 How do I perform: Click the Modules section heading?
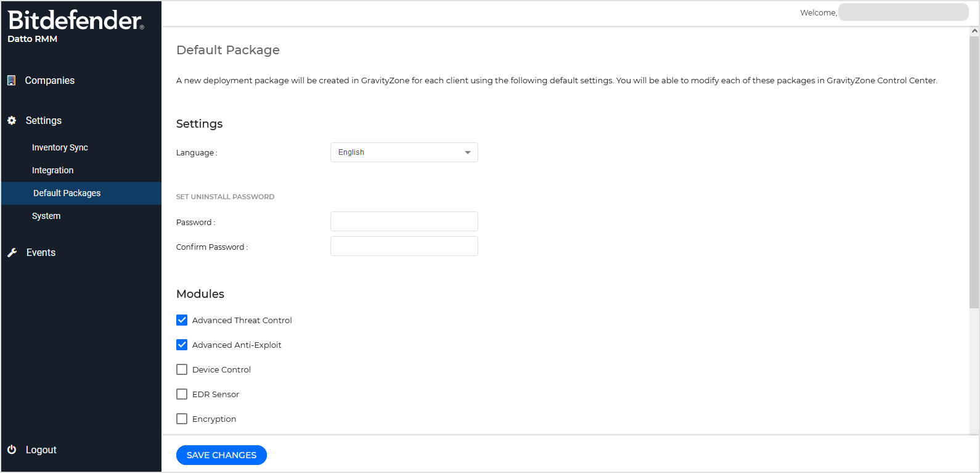(200, 294)
